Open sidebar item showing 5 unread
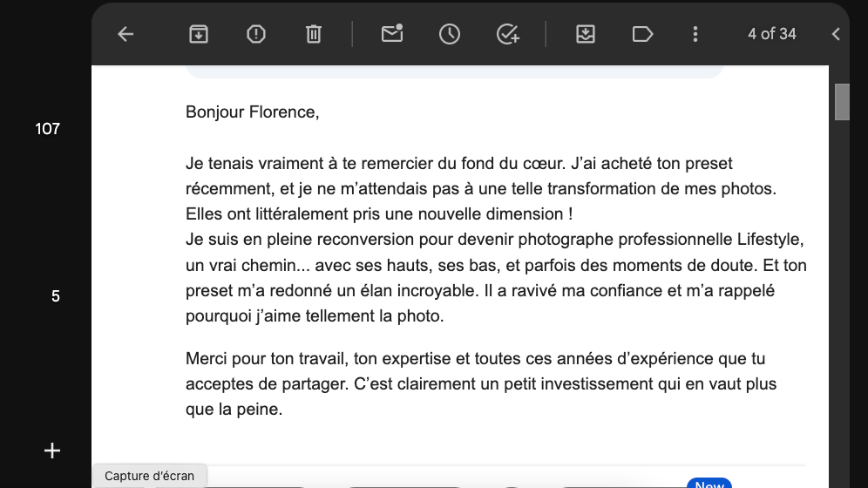 click(x=56, y=296)
